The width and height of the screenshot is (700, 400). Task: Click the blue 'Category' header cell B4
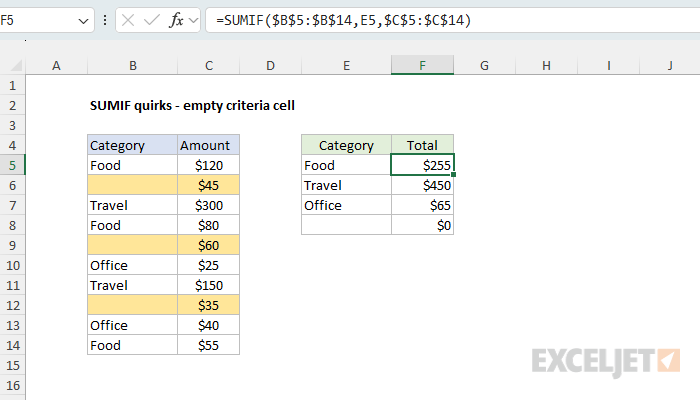(133, 145)
